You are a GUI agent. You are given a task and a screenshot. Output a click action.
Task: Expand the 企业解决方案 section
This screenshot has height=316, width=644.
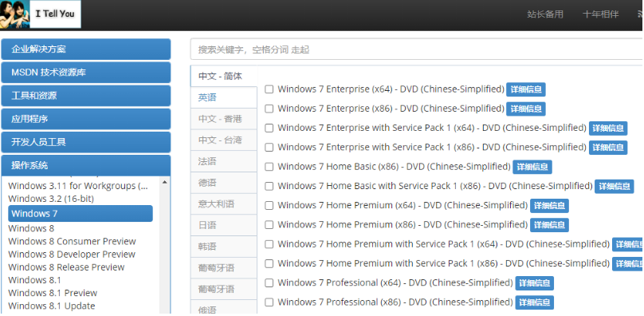[x=86, y=49]
